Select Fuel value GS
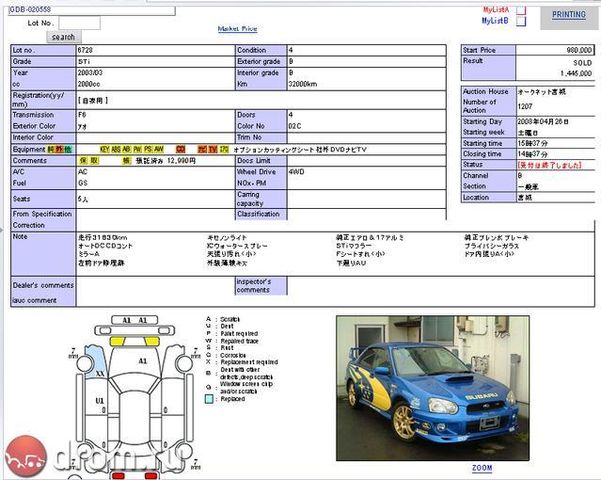Image resolution: width=601 pixels, height=480 pixels. 83,183
